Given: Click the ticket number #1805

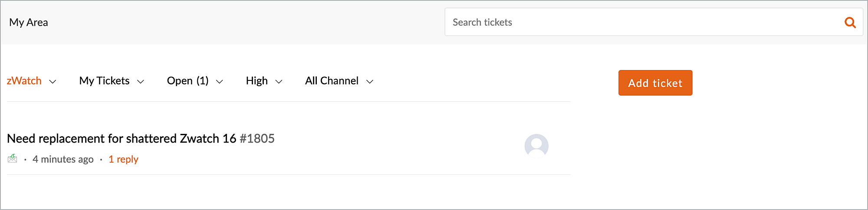Looking at the screenshot, I should coord(257,139).
